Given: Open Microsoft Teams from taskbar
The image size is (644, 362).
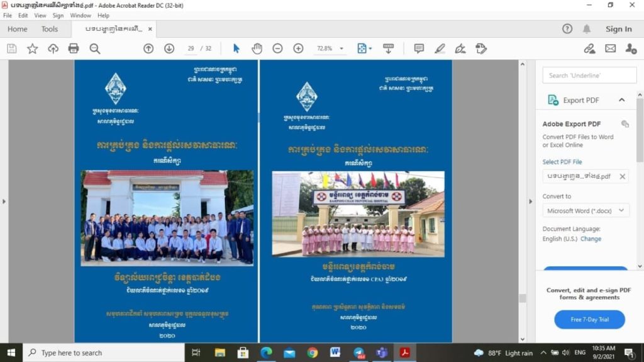Looking at the screenshot, I should tap(382, 353).
